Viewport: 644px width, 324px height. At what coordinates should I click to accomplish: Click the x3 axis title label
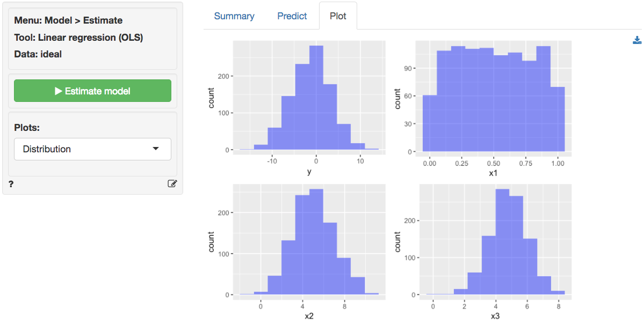point(495,316)
